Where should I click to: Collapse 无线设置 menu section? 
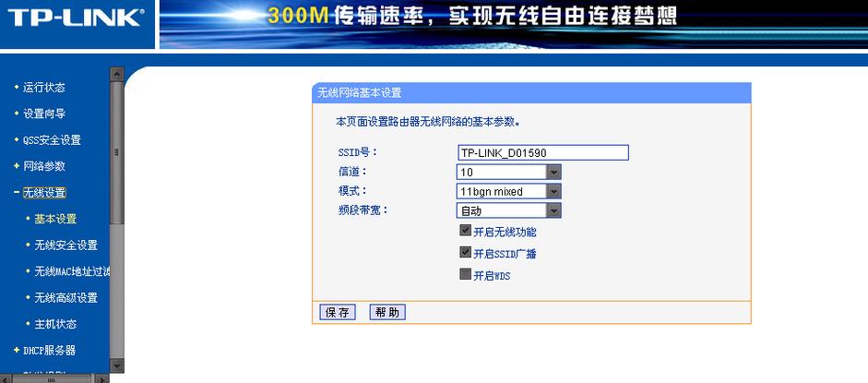click(x=44, y=193)
